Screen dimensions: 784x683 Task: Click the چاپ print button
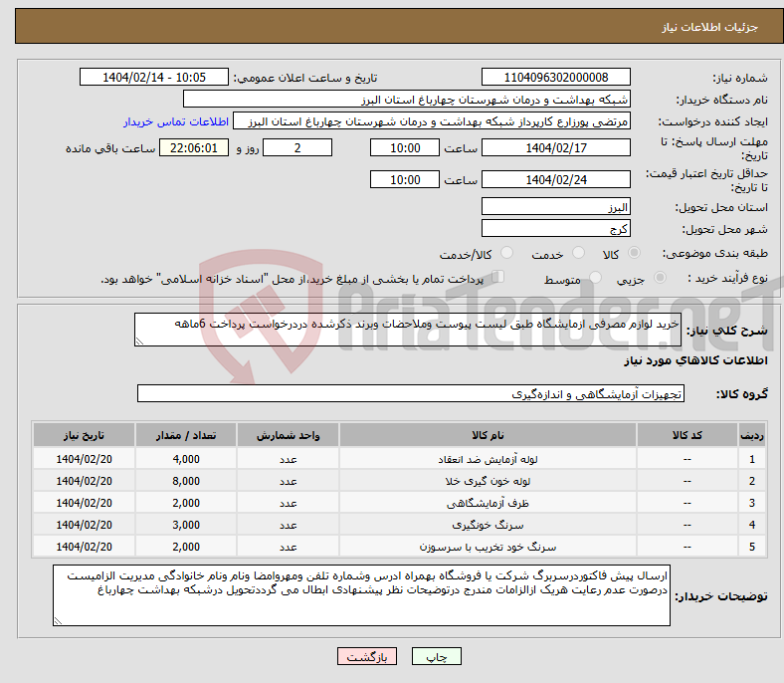[437, 656]
